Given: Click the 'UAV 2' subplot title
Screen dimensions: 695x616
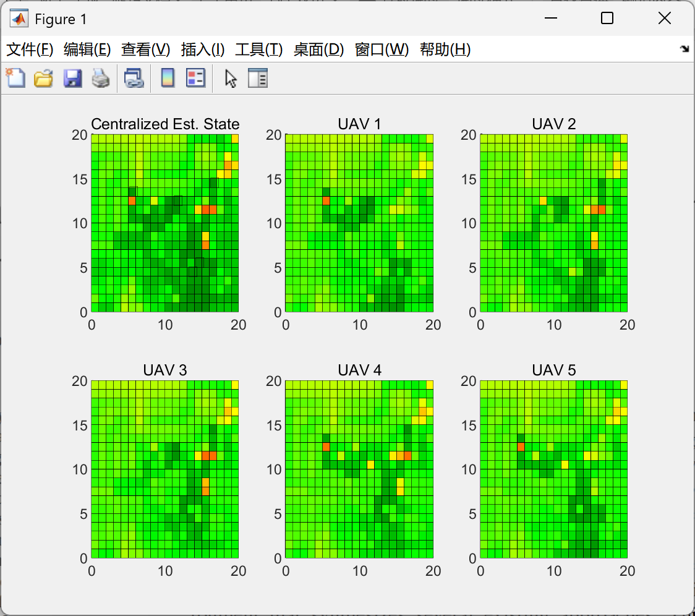Looking at the screenshot, I should pyautogui.click(x=553, y=124).
